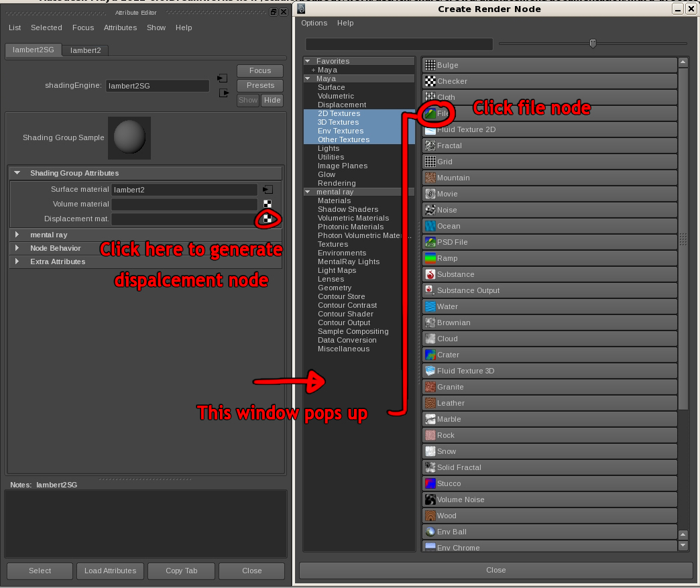Create a Fluid Texture 3D node
The height and width of the screenshot is (588, 700).
point(550,371)
